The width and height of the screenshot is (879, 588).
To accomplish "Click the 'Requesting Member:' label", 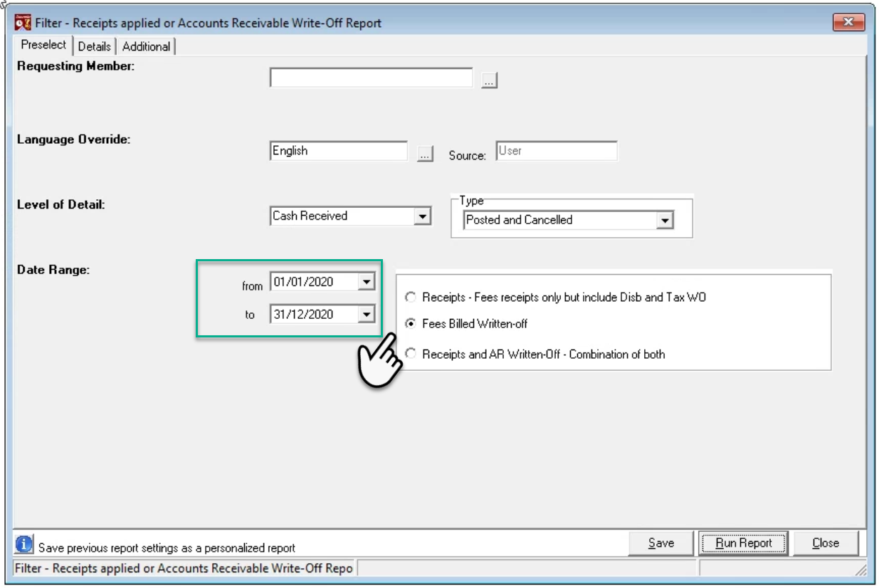I will click(x=75, y=66).
